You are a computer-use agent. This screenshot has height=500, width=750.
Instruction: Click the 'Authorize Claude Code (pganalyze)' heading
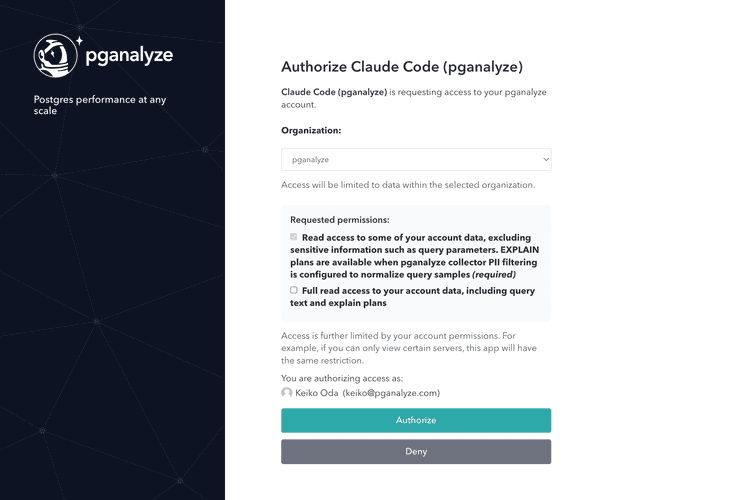[402, 67]
